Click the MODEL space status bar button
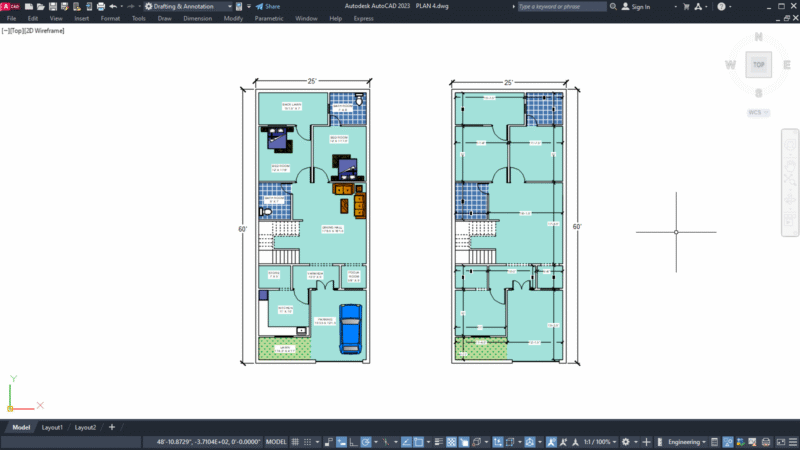The image size is (800, 450). click(276, 442)
